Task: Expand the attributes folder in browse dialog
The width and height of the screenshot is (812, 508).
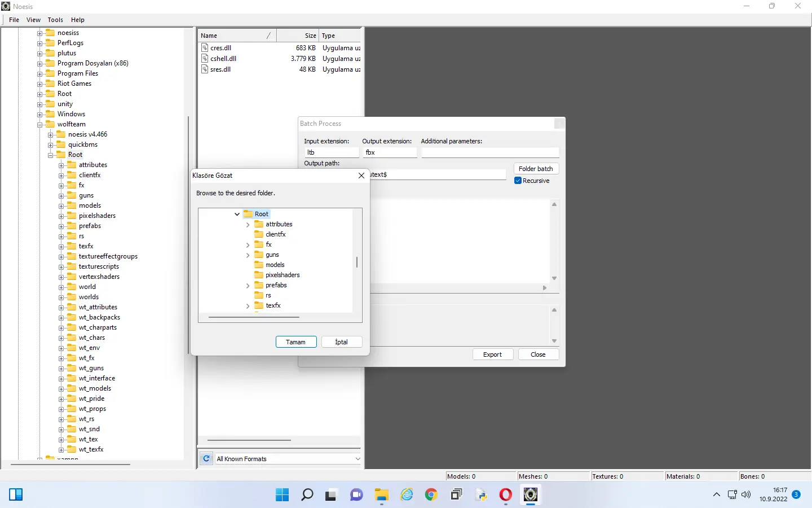Action: (x=248, y=225)
